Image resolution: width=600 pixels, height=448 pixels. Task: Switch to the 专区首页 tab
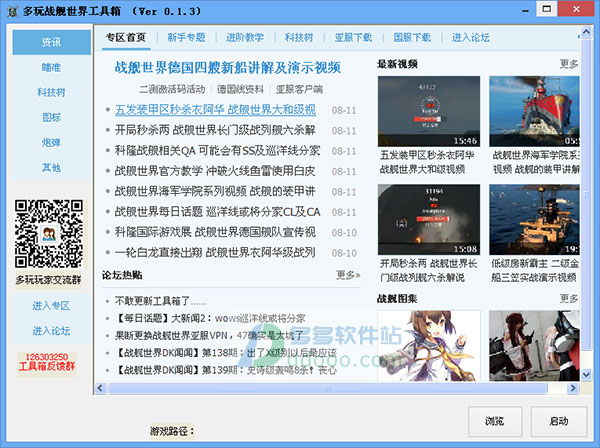coord(126,37)
